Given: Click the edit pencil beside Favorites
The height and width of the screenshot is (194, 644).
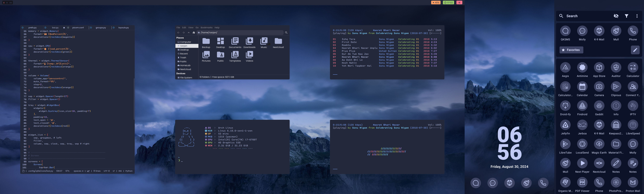Looking at the screenshot, I should click(635, 50).
